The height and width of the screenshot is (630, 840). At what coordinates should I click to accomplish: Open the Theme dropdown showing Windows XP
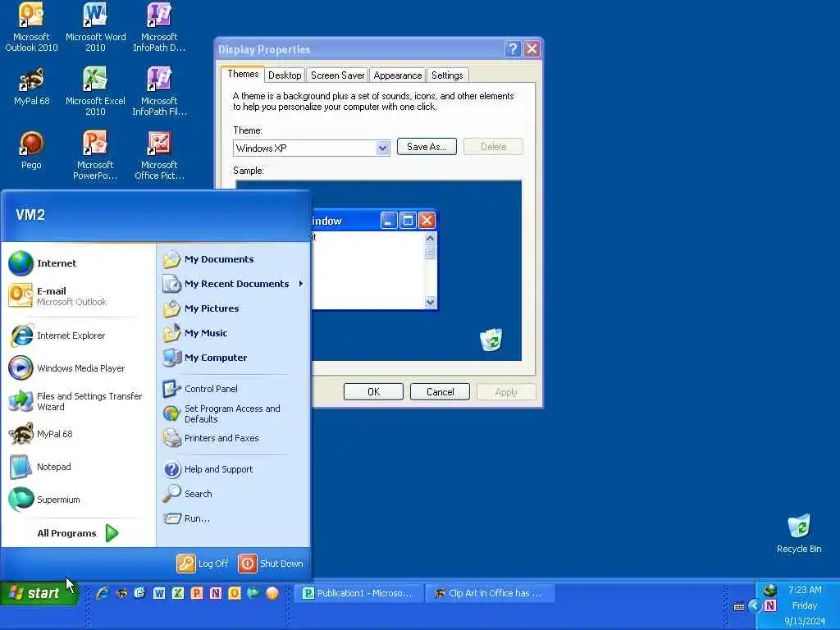[382, 148]
